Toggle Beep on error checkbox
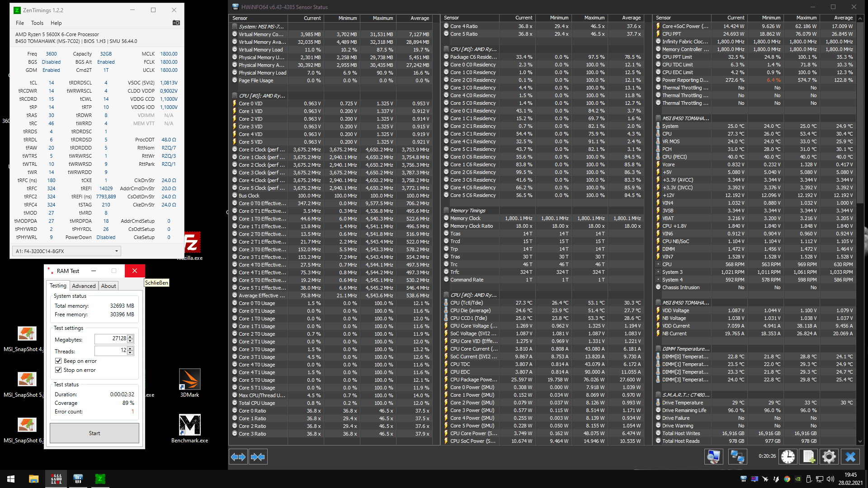Viewport: 868px width, 488px height. (x=58, y=361)
